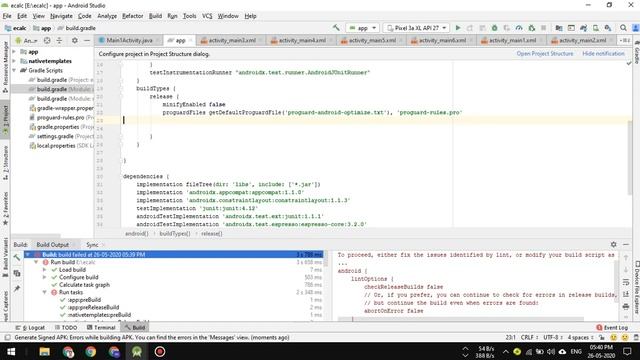Open the VCS menu
The height and width of the screenshot is (360, 640).
(x=207, y=16)
